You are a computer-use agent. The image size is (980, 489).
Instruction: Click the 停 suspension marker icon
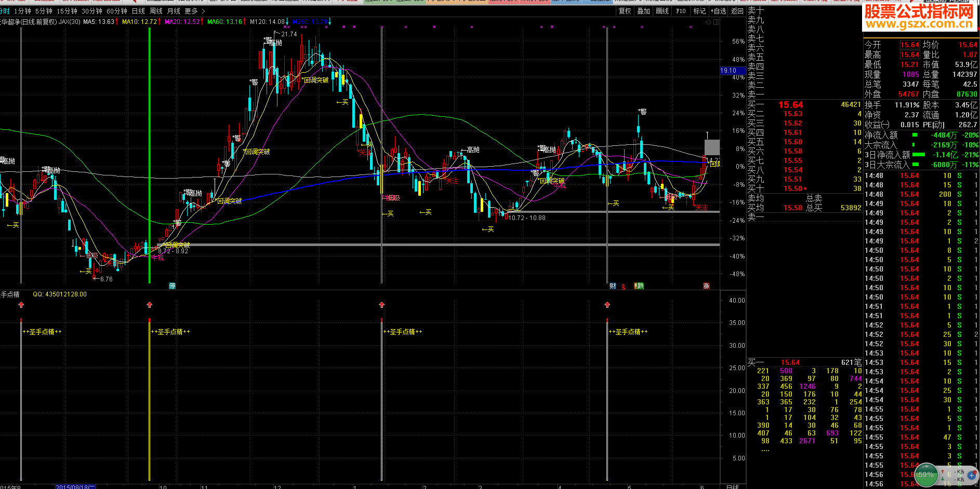coord(173,286)
